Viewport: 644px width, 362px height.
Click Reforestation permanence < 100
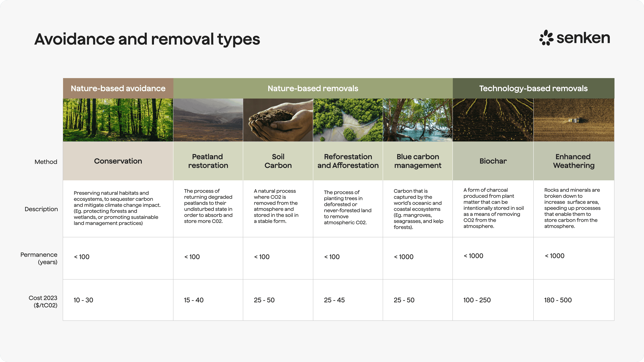point(332,257)
